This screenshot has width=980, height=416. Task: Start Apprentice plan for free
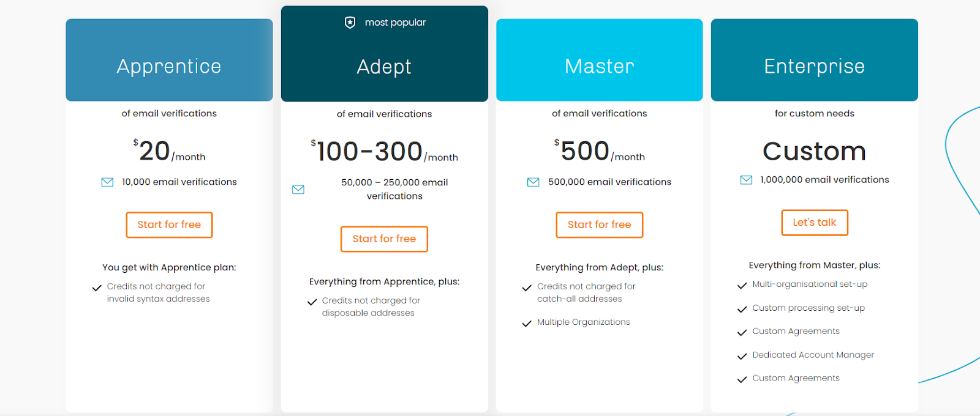[x=169, y=225]
